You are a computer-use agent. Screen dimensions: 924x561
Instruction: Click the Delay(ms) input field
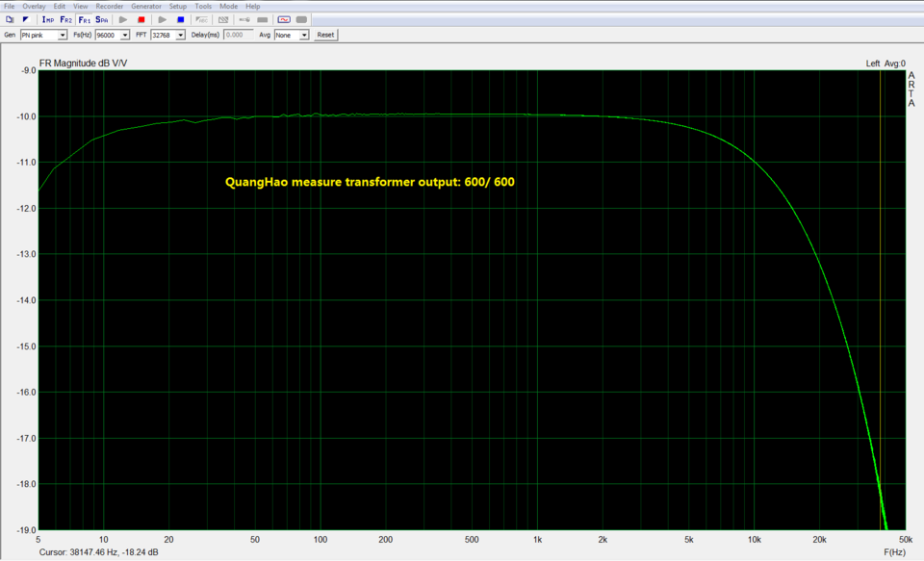(239, 36)
